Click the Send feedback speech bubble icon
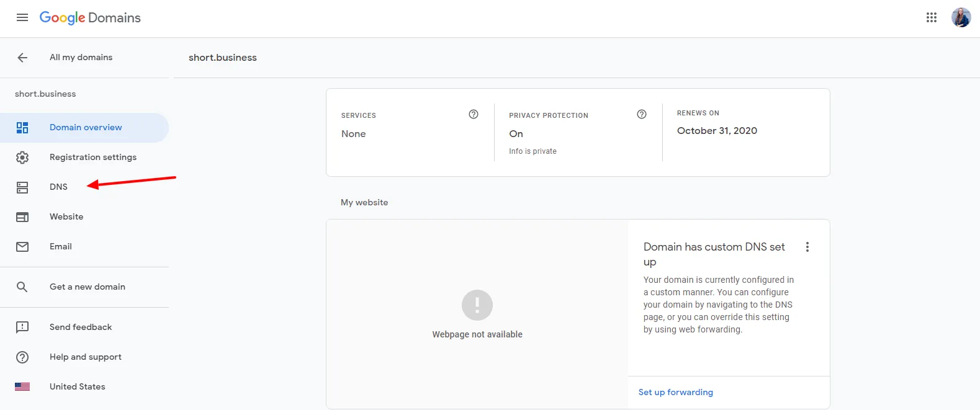980x410 pixels. point(22,328)
